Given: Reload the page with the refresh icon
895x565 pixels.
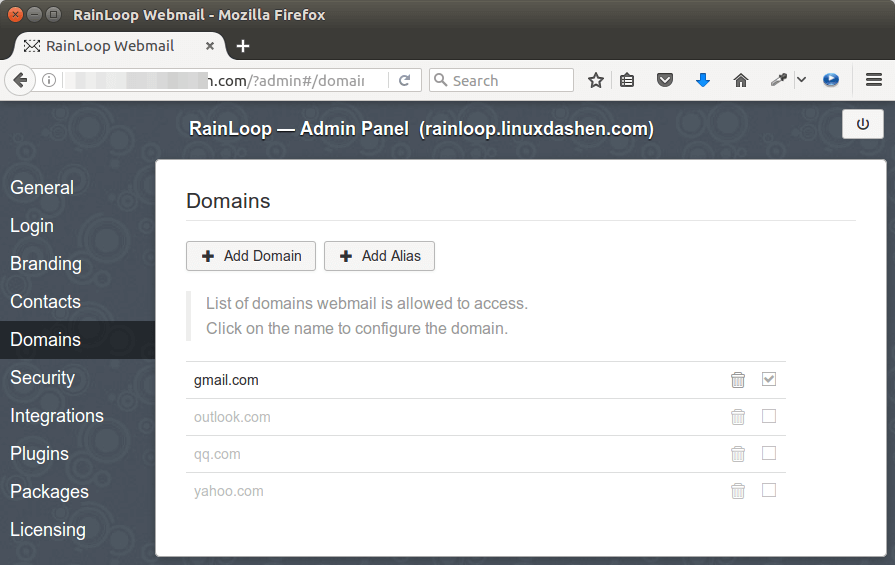Looking at the screenshot, I should click(405, 81).
